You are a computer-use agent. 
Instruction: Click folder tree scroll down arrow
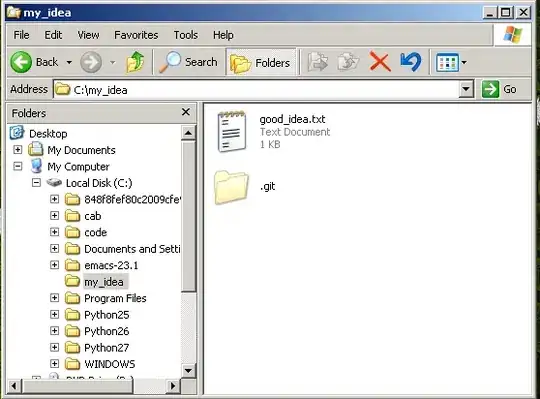point(188,371)
